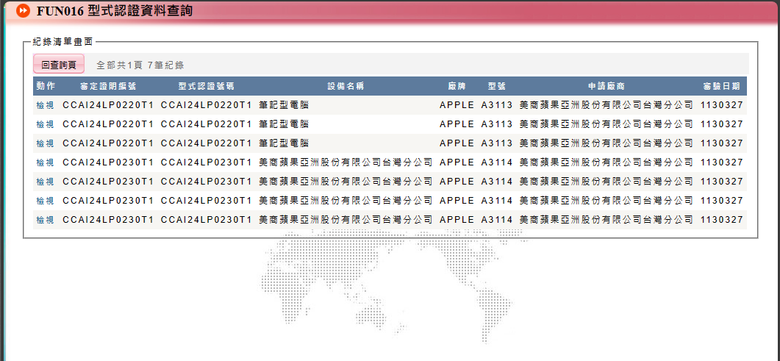Select A3114 model in the last row

coord(496,220)
